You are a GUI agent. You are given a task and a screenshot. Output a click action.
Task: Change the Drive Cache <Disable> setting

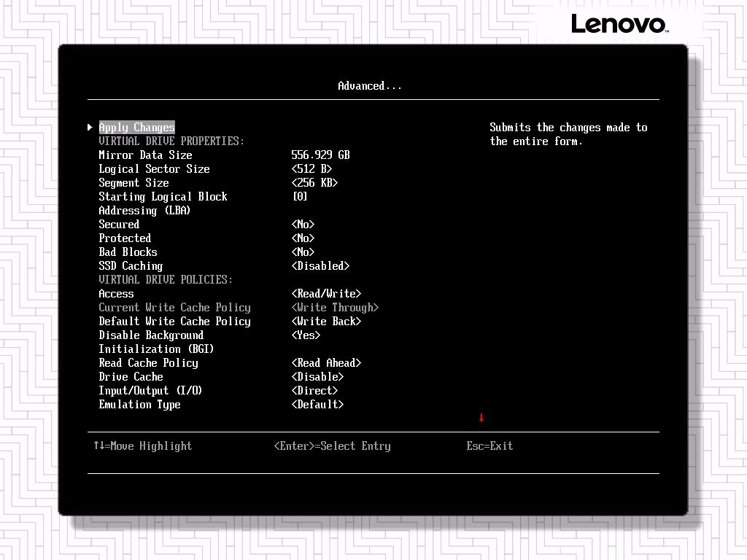[x=317, y=377]
